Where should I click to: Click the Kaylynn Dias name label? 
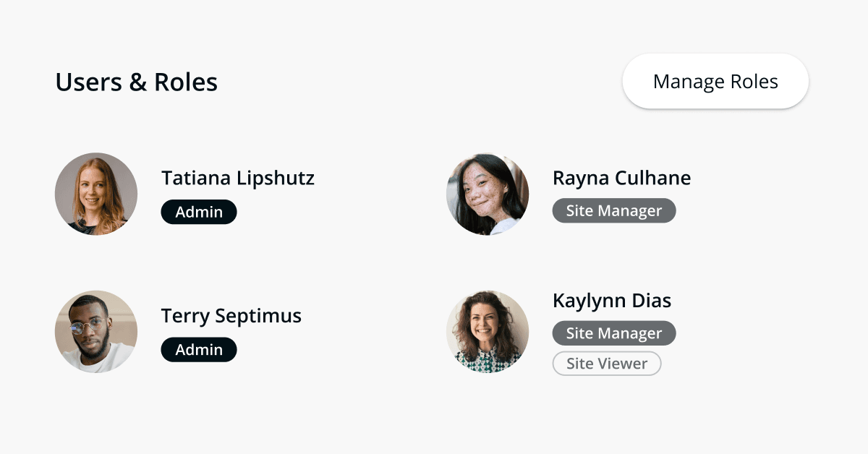pos(612,301)
